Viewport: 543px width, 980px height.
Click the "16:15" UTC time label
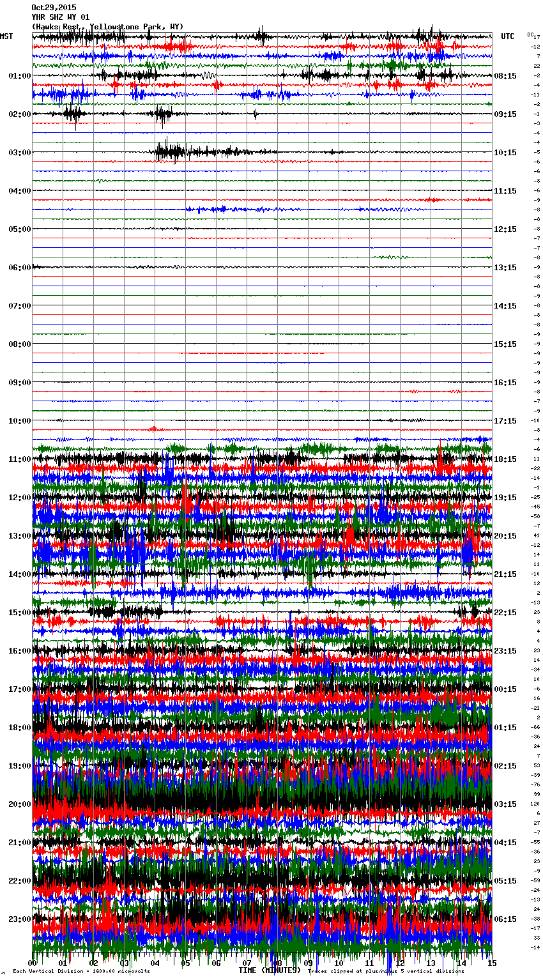(505, 383)
